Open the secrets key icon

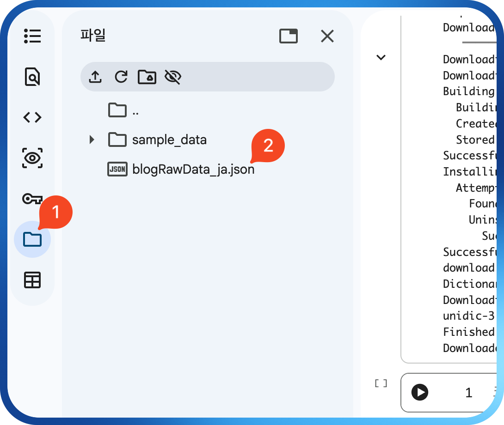point(32,199)
